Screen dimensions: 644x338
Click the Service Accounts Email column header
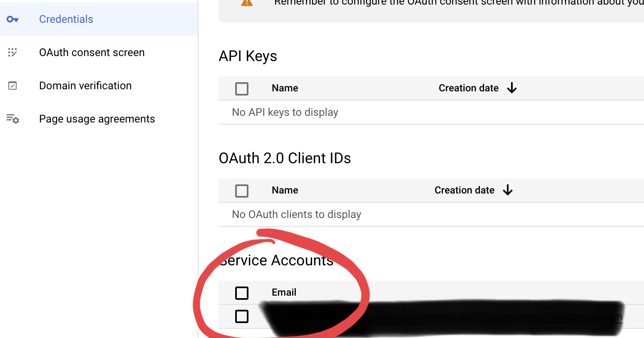284,292
